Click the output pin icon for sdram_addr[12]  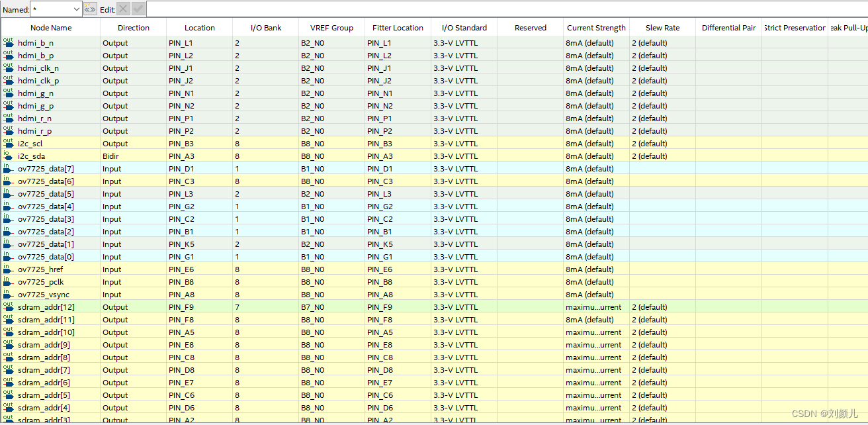(8, 307)
